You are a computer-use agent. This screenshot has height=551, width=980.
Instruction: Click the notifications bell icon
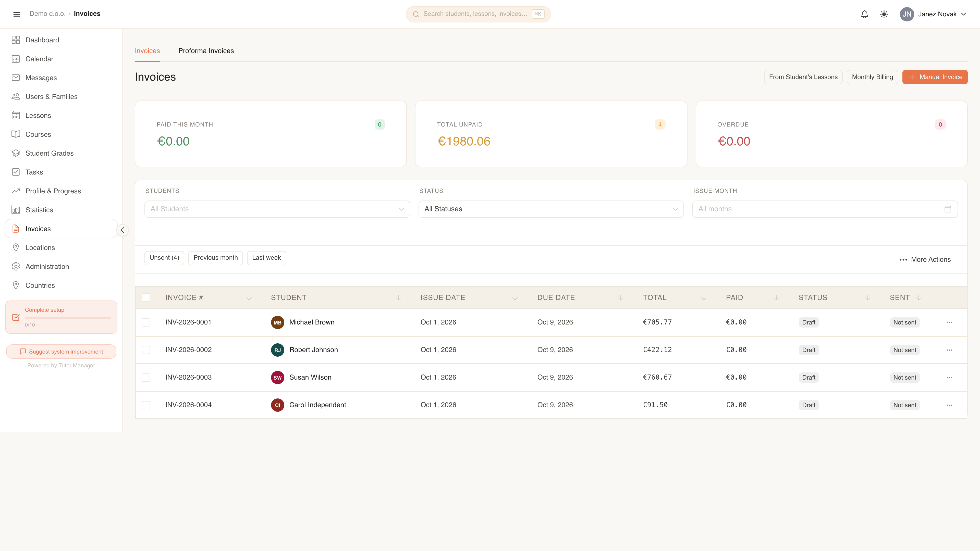864,14
